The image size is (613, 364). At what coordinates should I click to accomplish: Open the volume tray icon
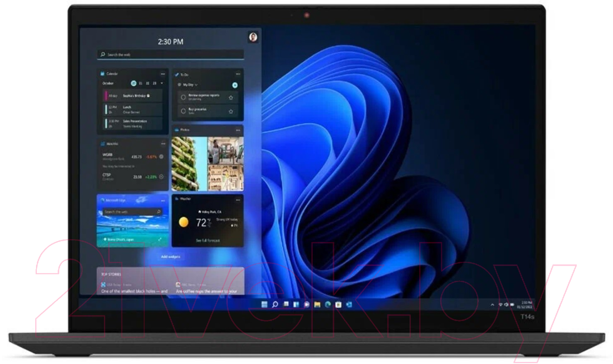click(x=506, y=305)
